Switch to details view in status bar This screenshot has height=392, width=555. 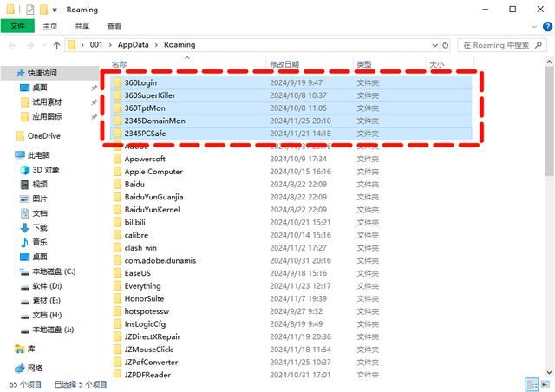[x=531, y=383]
